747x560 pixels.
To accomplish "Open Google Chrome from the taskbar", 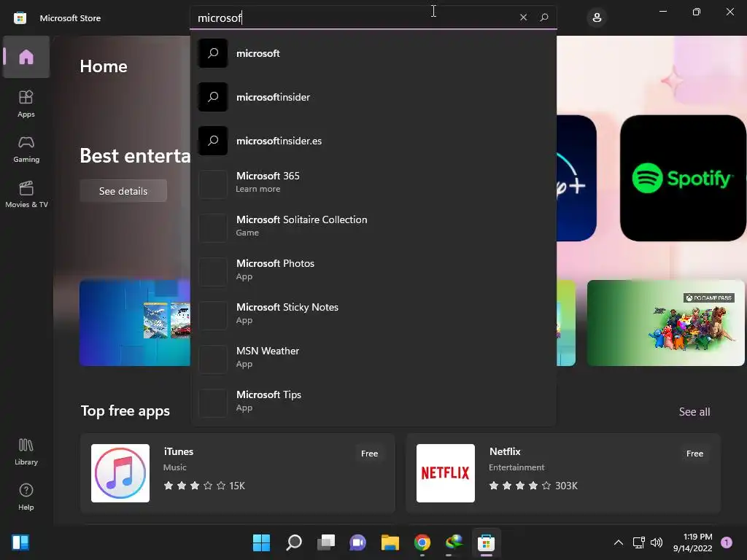I will [x=422, y=542].
